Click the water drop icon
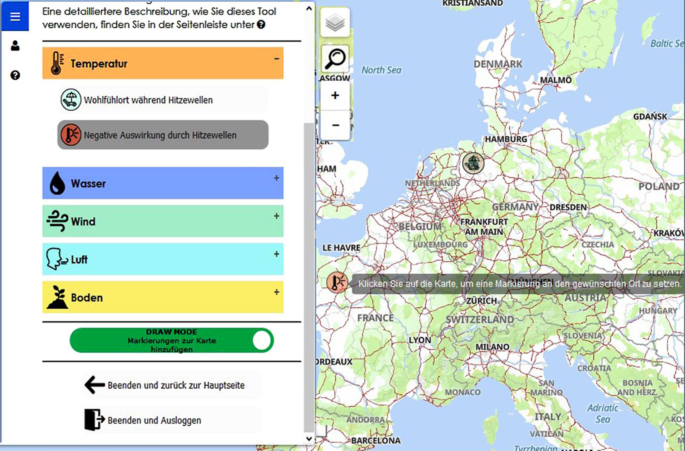Viewport: 685px width, 451px height. point(57,183)
